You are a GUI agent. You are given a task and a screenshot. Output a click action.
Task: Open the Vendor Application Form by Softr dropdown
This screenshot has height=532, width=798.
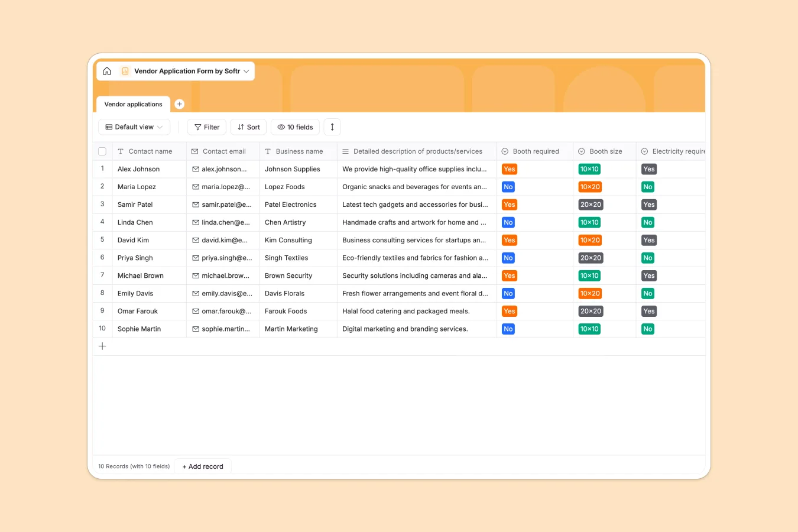(246, 70)
